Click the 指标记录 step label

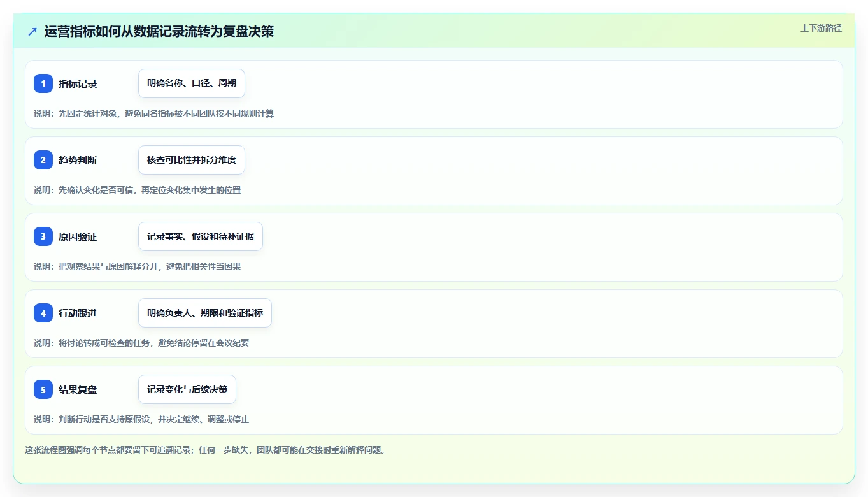[78, 83]
